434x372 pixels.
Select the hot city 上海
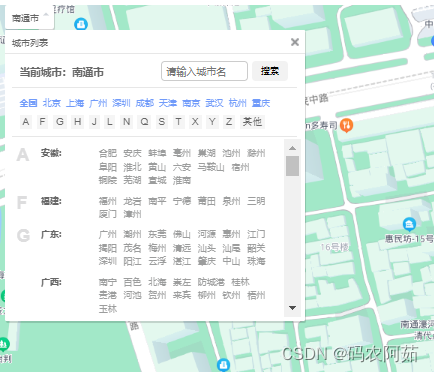pyautogui.click(x=75, y=103)
